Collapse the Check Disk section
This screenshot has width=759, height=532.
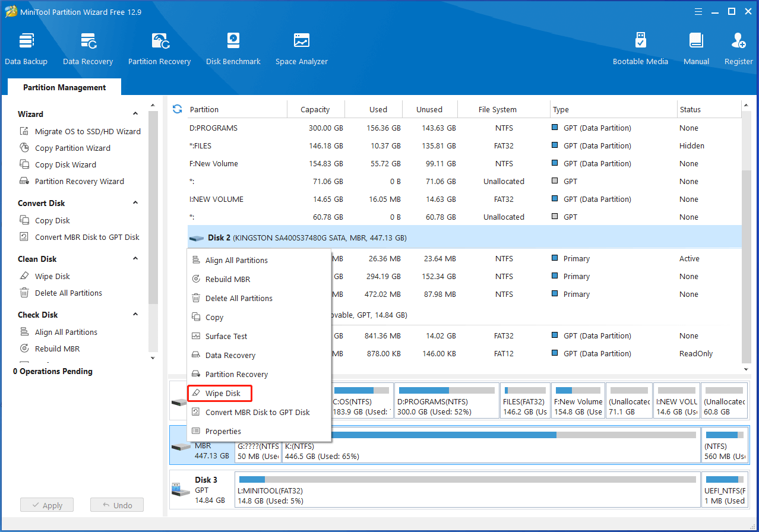[135, 314]
